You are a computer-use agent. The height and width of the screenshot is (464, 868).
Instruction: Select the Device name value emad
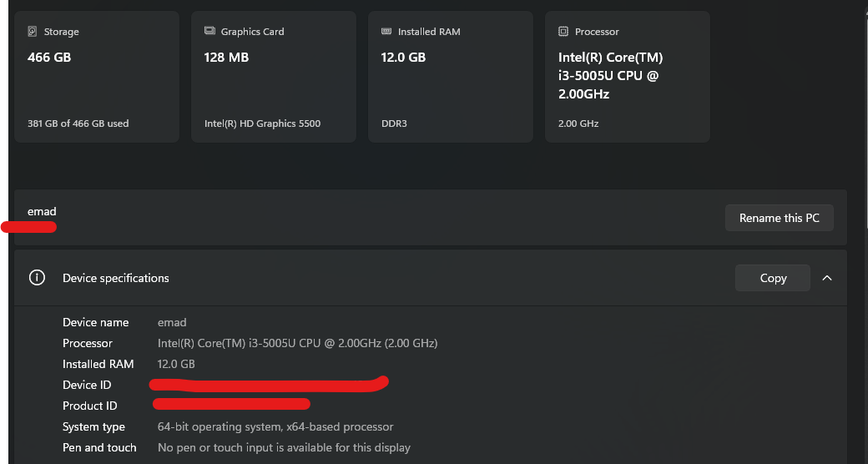[x=172, y=322]
